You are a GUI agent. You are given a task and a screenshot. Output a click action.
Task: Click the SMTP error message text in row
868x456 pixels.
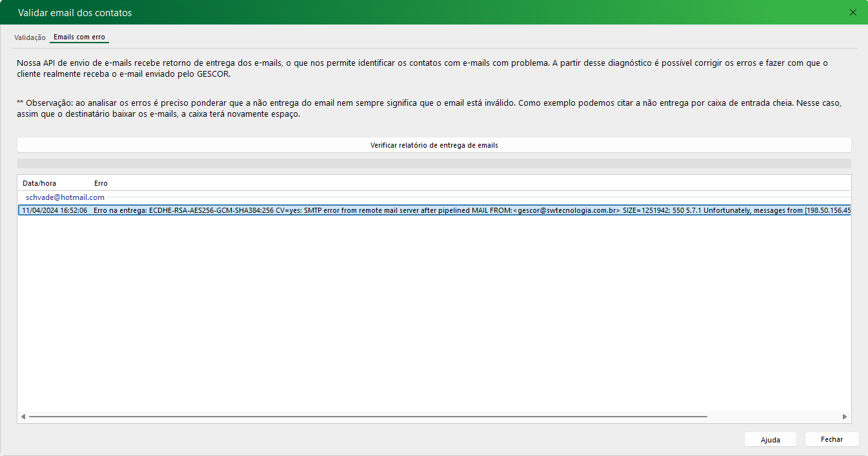[452, 210]
